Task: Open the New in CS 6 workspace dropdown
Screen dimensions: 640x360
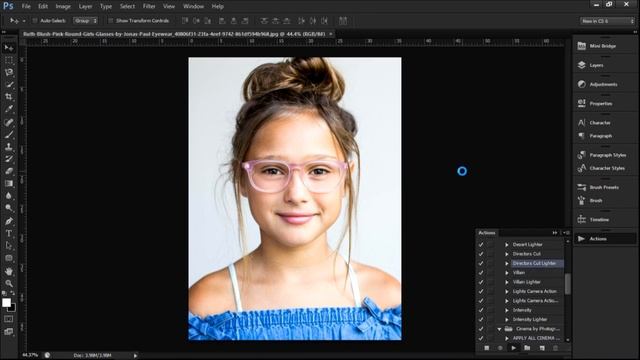Action: point(607,21)
